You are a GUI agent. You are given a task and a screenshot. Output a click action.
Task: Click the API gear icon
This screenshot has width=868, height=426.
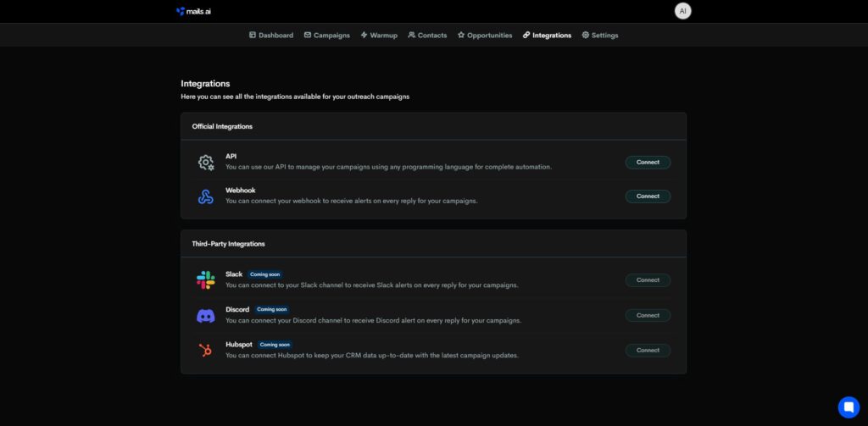coord(205,162)
